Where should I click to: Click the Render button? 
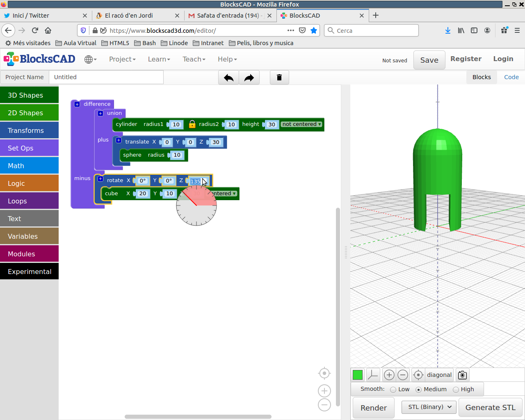point(374,408)
